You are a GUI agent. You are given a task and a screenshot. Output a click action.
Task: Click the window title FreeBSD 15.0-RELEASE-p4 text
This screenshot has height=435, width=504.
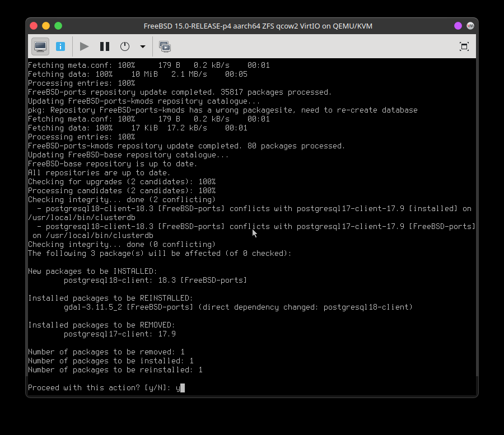tap(258, 26)
